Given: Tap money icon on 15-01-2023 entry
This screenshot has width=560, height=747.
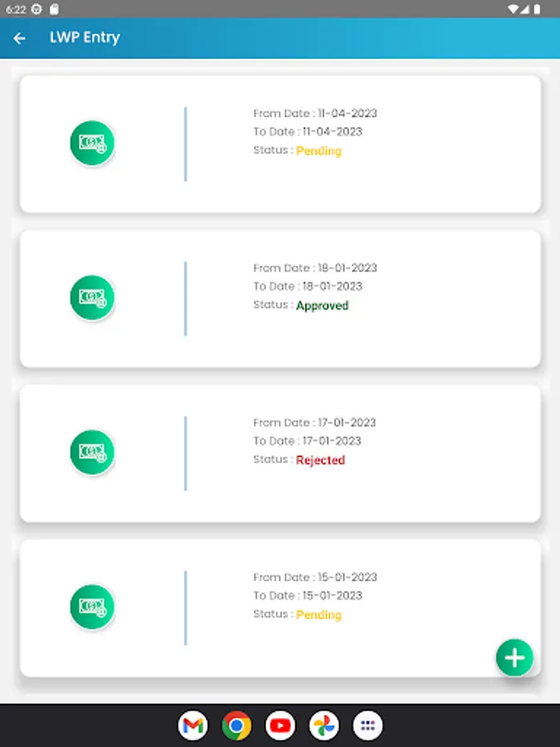Looking at the screenshot, I should point(92,607).
